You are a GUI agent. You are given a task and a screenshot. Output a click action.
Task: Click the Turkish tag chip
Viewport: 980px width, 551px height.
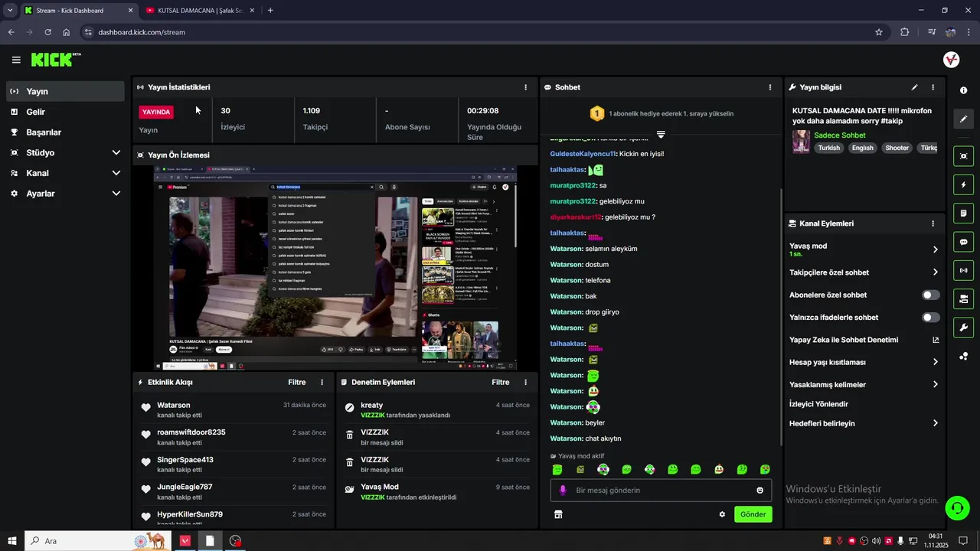(828, 148)
